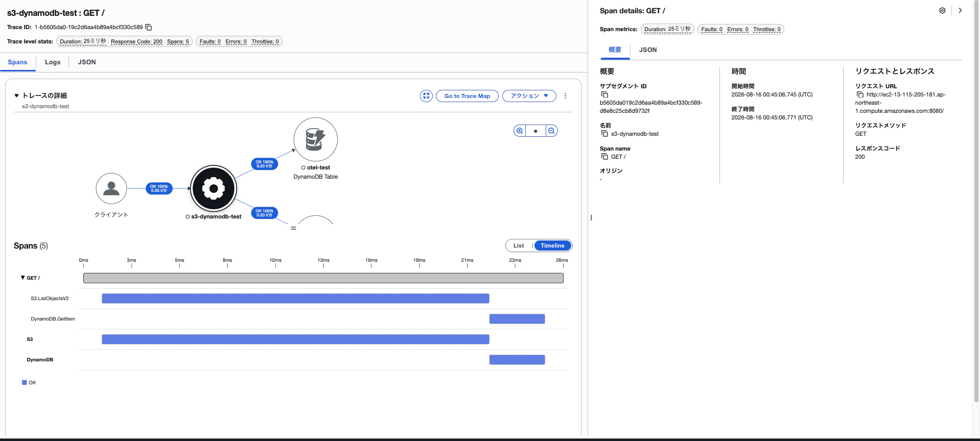Viewport: 980px width, 441px height.
Task: Collapse the span details panel chevron
Action: point(960,11)
